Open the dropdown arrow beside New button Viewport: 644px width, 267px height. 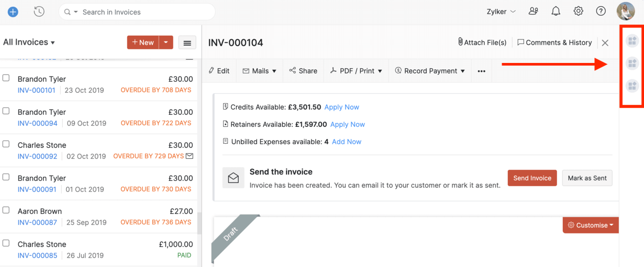tap(166, 42)
